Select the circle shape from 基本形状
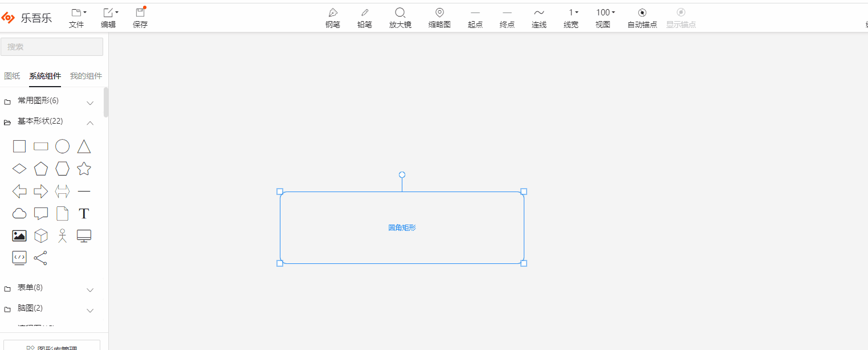The image size is (868, 350). (62, 146)
